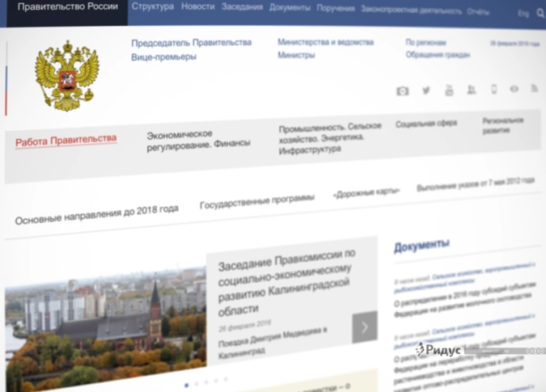Open the Twitter social icon
This screenshot has width=546, height=392.
[x=426, y=91]
